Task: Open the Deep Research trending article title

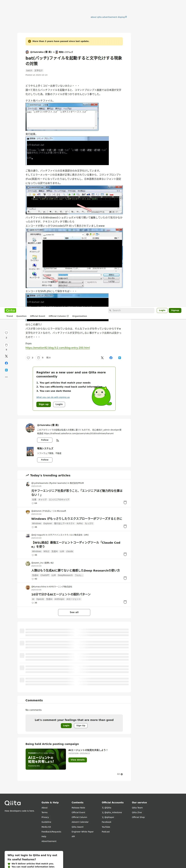Action: [x=76, y=570]
